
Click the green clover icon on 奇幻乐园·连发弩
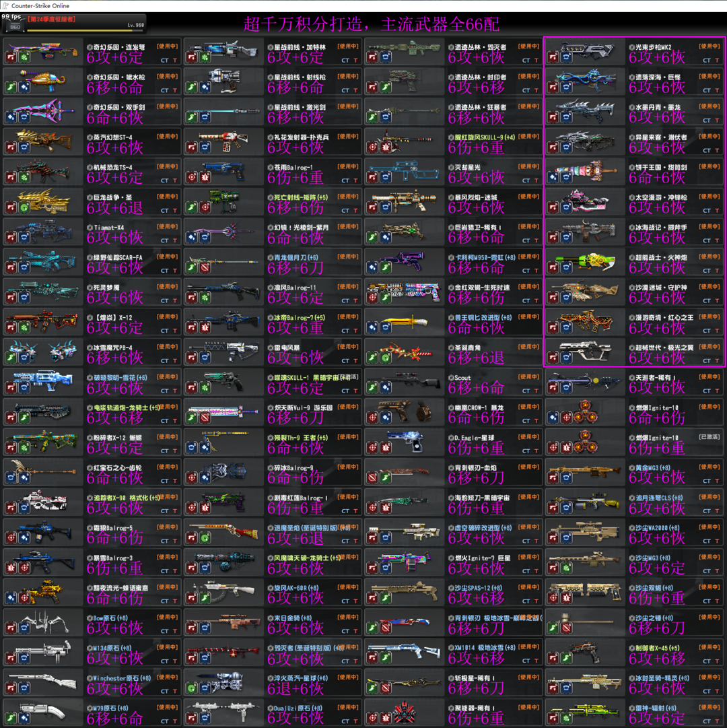point(25,57)
